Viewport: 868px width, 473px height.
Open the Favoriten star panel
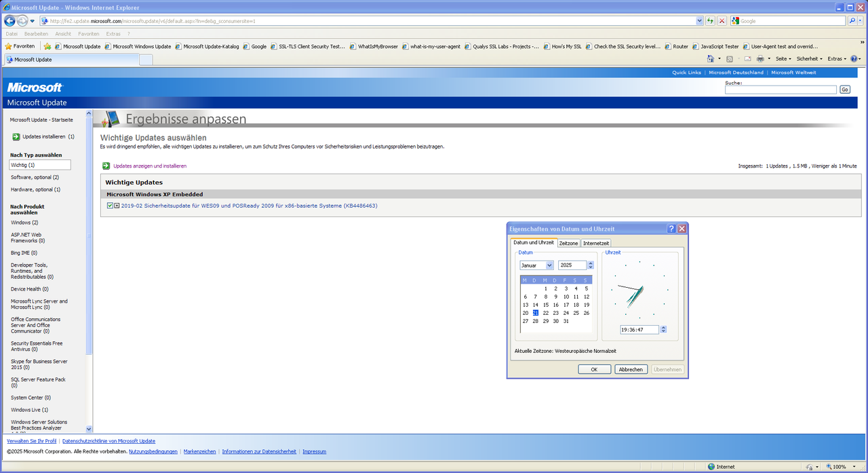tap(20, 46)
